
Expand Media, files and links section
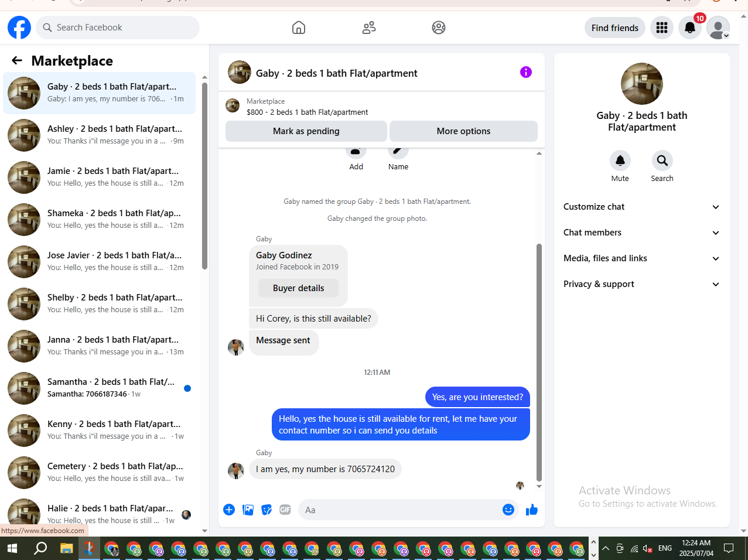[642, 258]
